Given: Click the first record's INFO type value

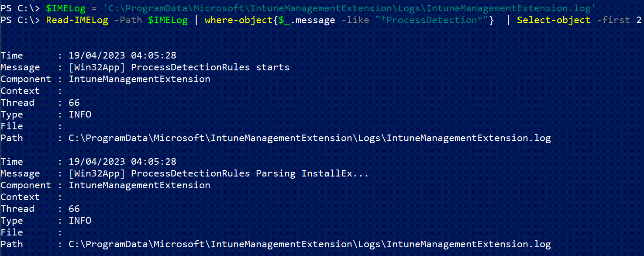Looking at the screenshot, I should pos(80,114).
